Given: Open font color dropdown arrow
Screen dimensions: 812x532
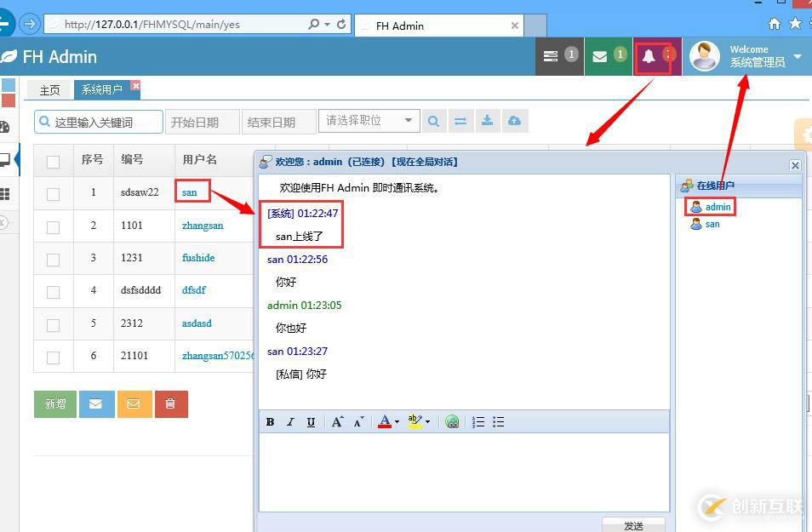Looking at the screenshot, I should pos(397,421).
